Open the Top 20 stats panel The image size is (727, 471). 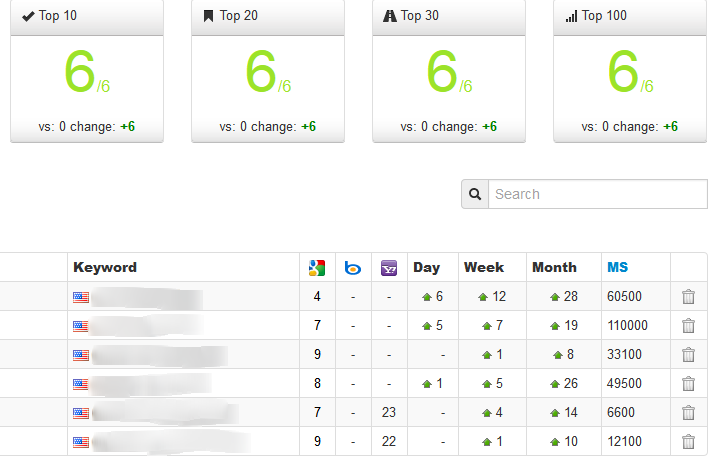(268, 71)
